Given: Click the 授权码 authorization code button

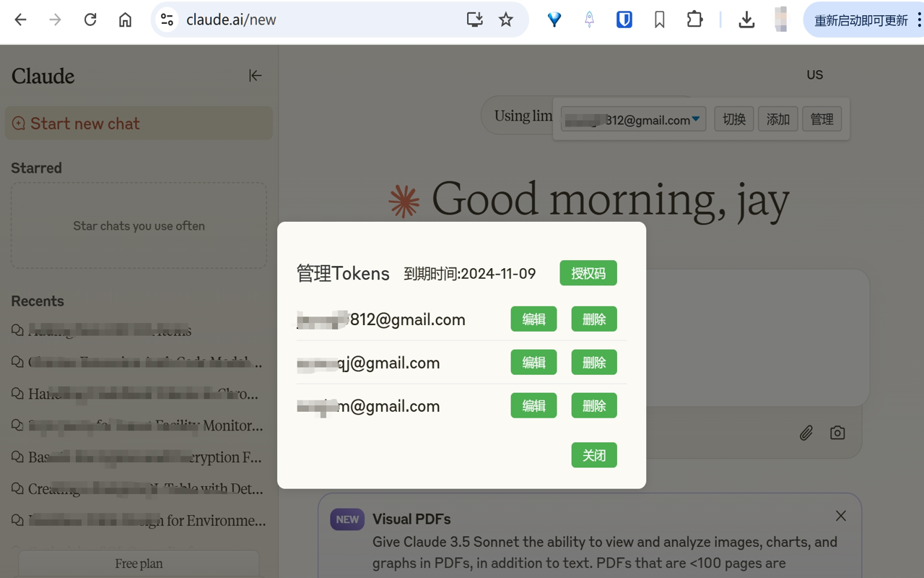Looking at the screenshot, I should coord(588,273).
